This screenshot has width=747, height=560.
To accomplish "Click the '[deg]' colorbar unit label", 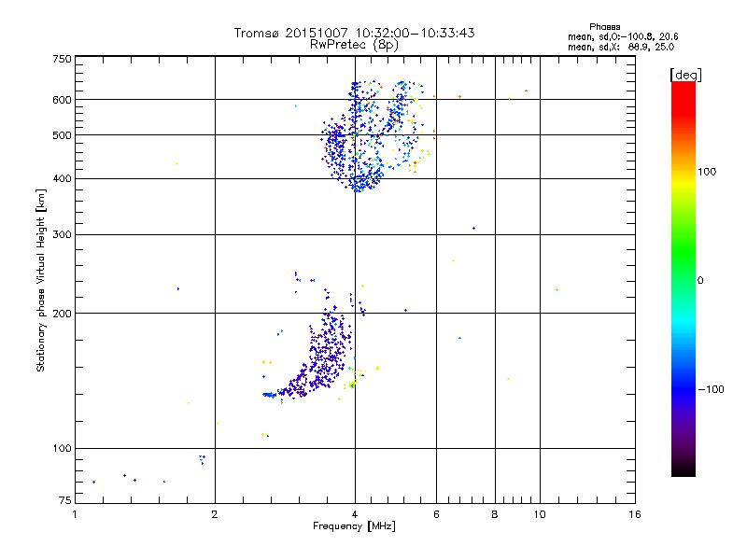I will point(685,75).
